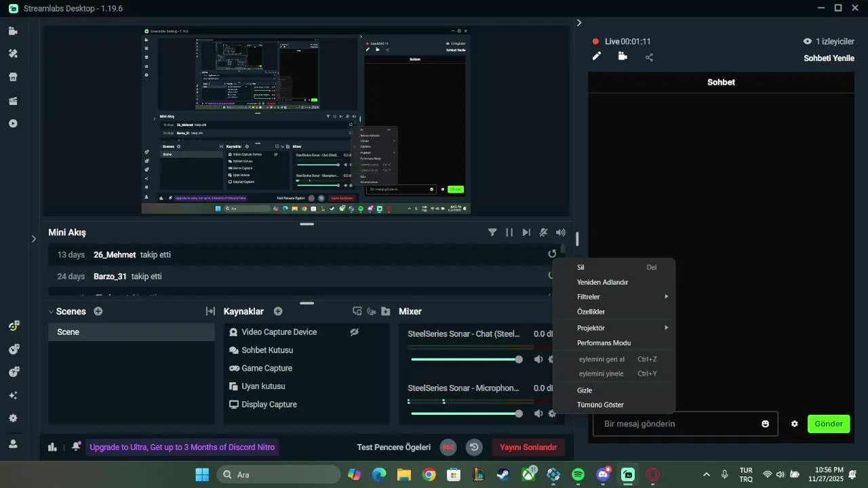Select the Sohbet Kutusu source
The height and width of the screenshot is (488, 868).
coord(268,350)
